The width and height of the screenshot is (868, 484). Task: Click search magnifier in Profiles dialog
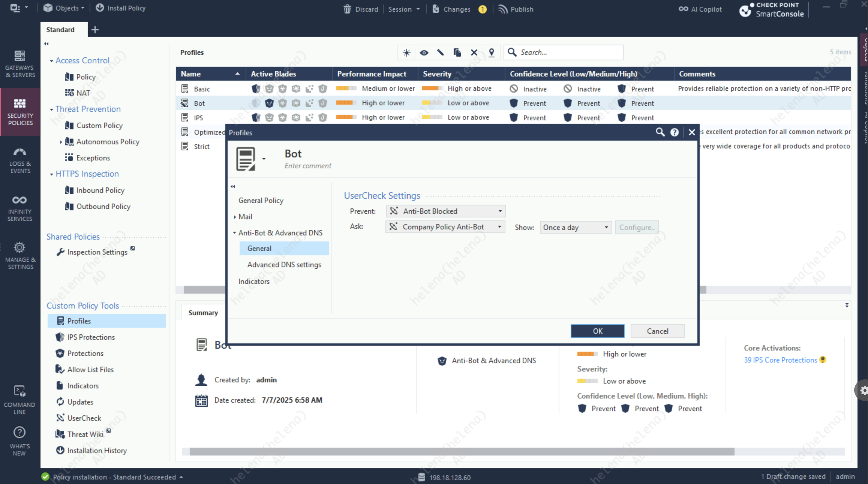coord(660,132)
